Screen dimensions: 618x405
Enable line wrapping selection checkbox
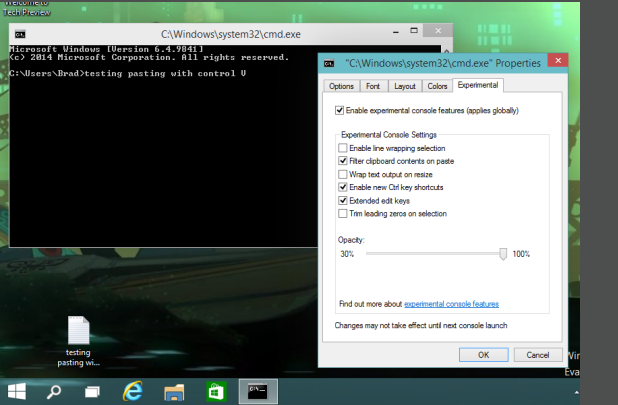(x=343, y=148)
